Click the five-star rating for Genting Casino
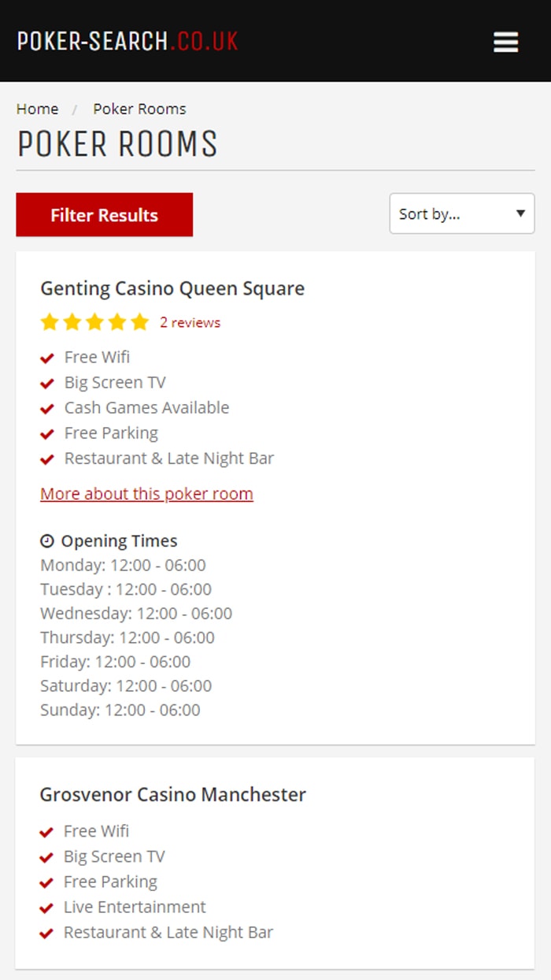The height and width of the screenshot is (980, 551). click(94, 322)
